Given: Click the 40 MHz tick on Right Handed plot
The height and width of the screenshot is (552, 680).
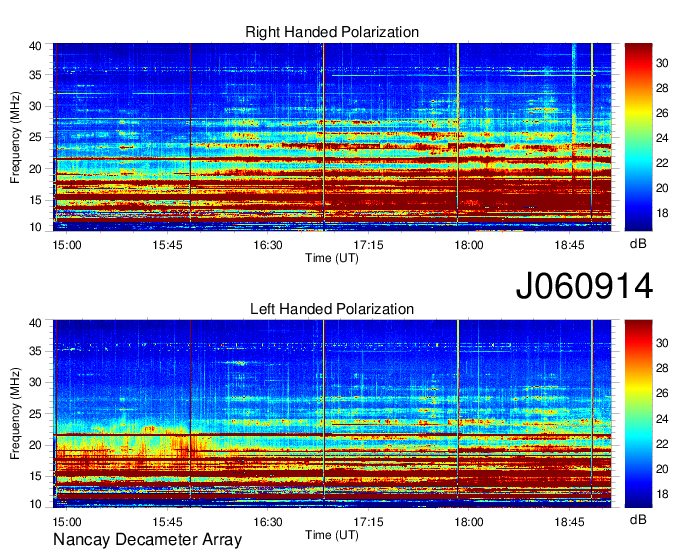Looking at the screenshot, I should (x=35, y=46).
